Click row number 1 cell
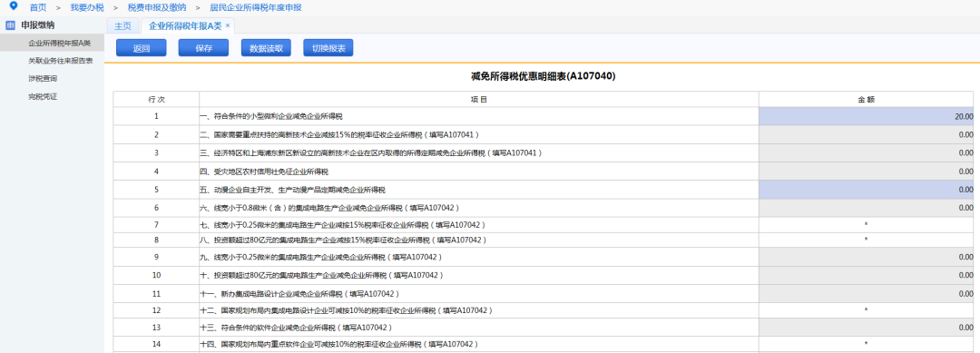Image resolution: width=980 pixels, height=353 pixels. 156,116
